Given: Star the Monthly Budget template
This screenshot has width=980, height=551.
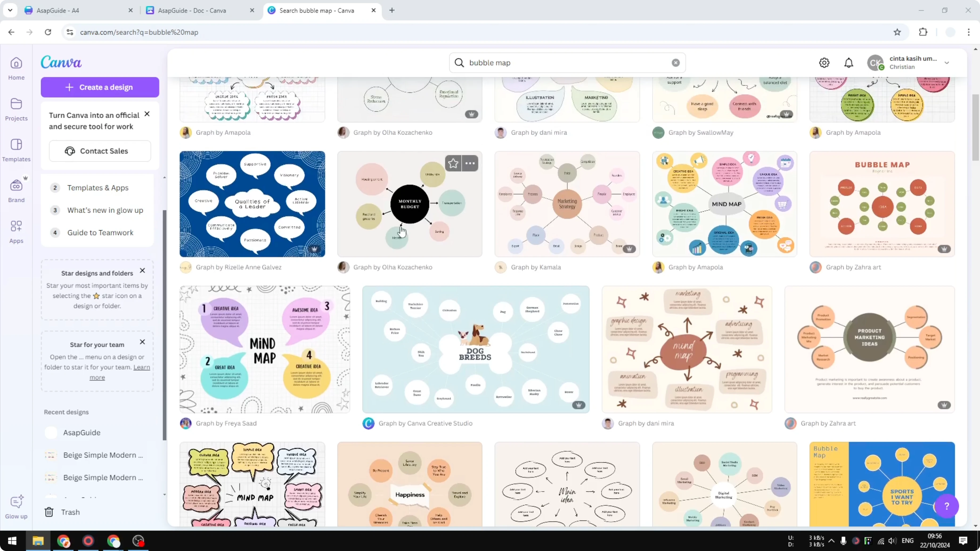Looking at the screenshot, I should [x=453, y=163].
